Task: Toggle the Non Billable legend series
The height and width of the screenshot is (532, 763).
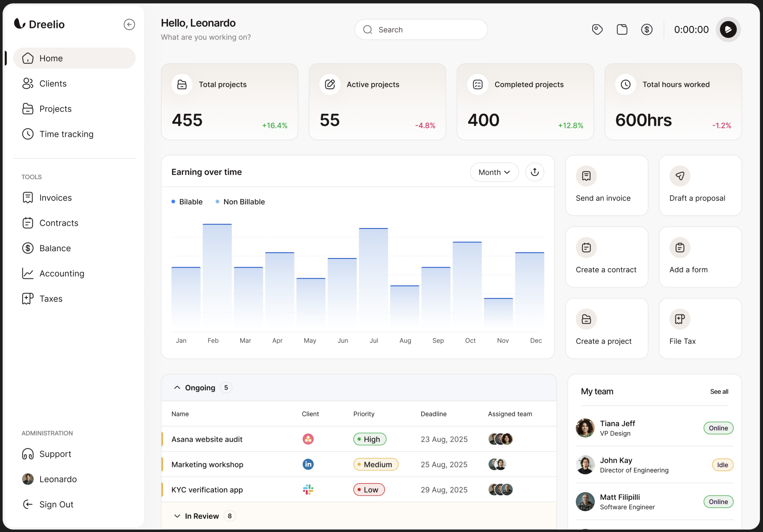Action: [240, 202]
